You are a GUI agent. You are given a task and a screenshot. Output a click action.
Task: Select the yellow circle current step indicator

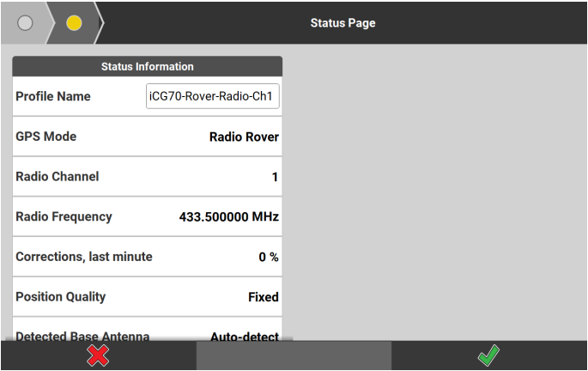(75, 22)
